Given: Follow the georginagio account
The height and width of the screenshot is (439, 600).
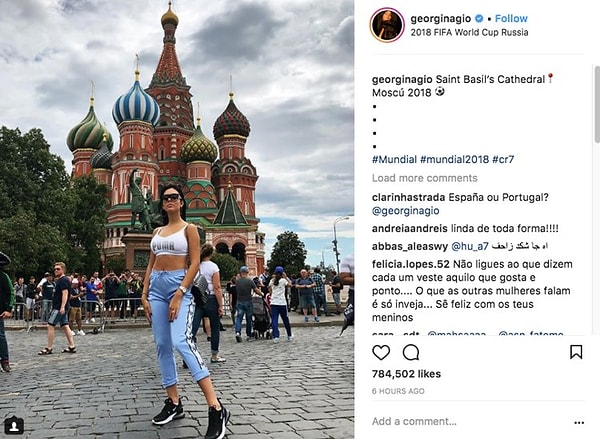Looking at the screenshot, I should tap(511, 18).
